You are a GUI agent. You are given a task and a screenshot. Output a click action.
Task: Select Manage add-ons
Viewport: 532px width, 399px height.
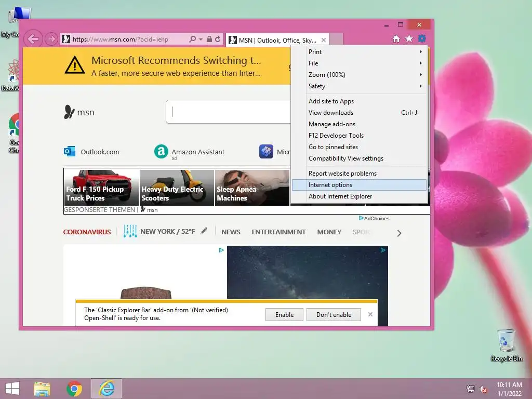(x=360, y=124)
